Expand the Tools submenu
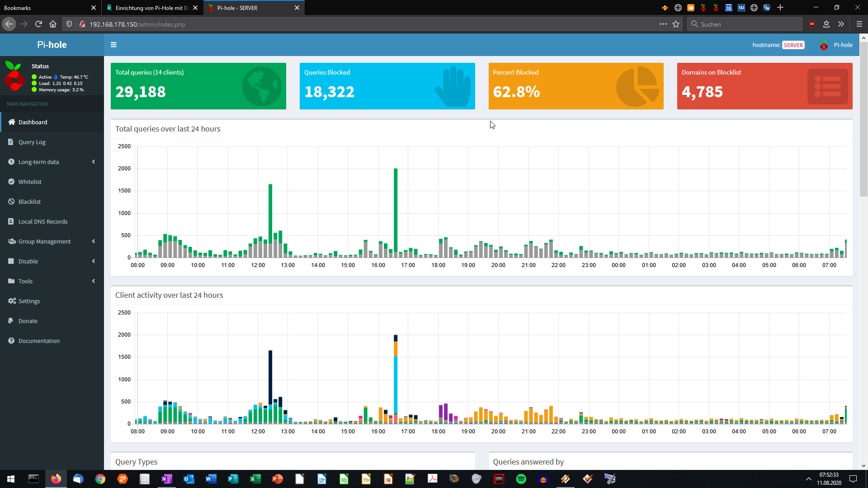The height and width of the screenshot is (488, 868). pyautogui.click(x=52, y=281)
